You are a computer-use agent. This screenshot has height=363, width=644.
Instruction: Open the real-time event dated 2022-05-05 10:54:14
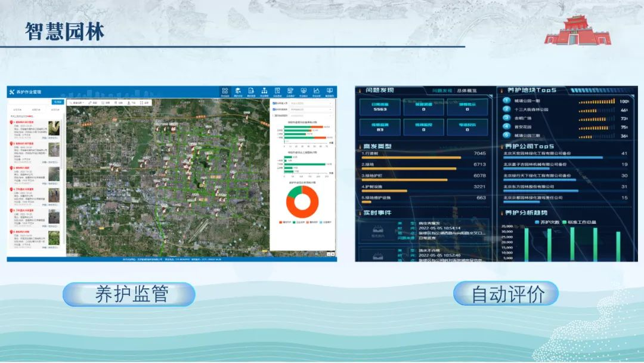pyautogui.click(x=424, y=231)
